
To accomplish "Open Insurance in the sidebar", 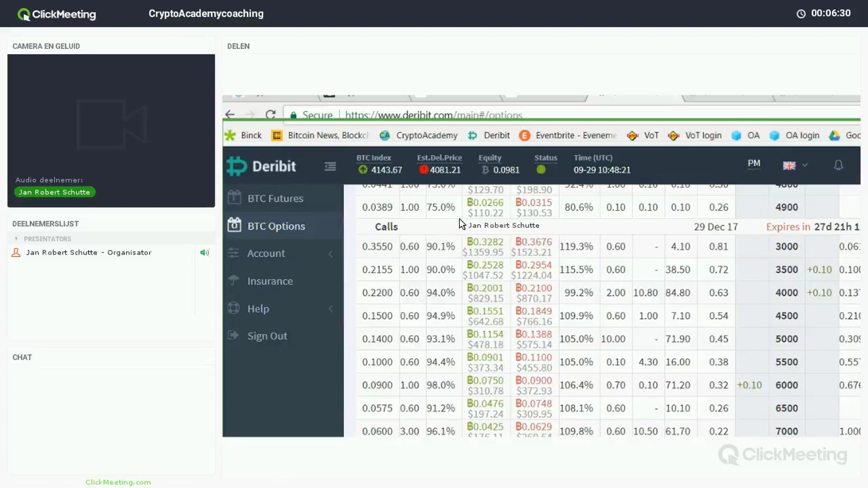I will point(283,281).
